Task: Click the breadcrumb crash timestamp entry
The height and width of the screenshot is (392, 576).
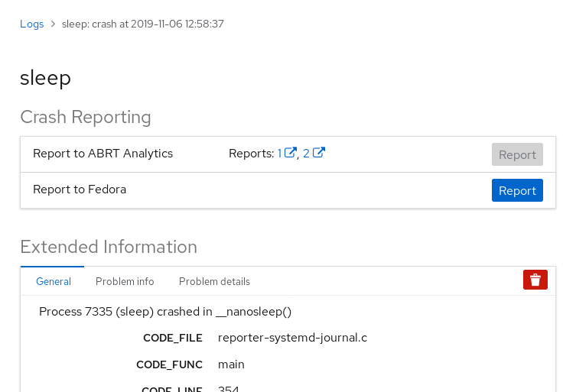Action: click(143, 24)
